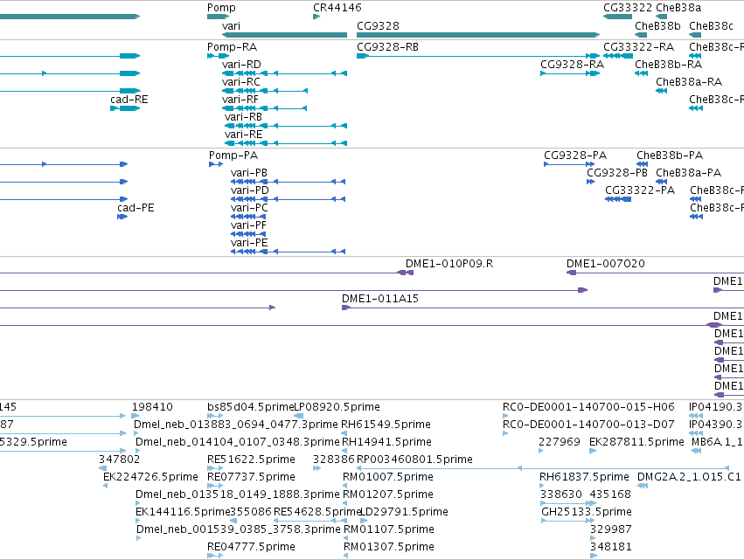
Task: Select the RM01207.5prime EST label
Action: point(388,494)
